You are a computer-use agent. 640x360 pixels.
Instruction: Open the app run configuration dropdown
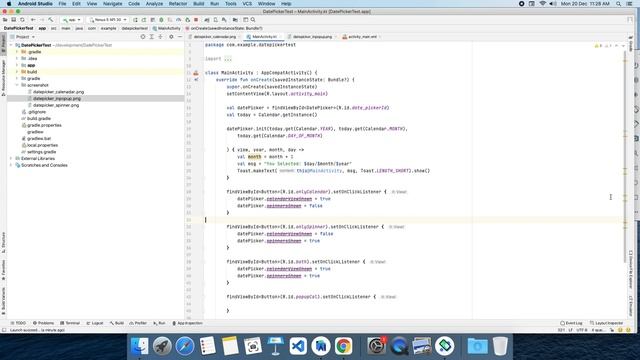(x=72, y=20)
